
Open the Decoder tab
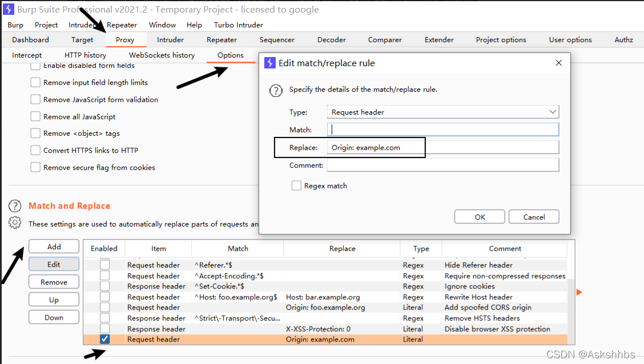click(x=332, y=40)
